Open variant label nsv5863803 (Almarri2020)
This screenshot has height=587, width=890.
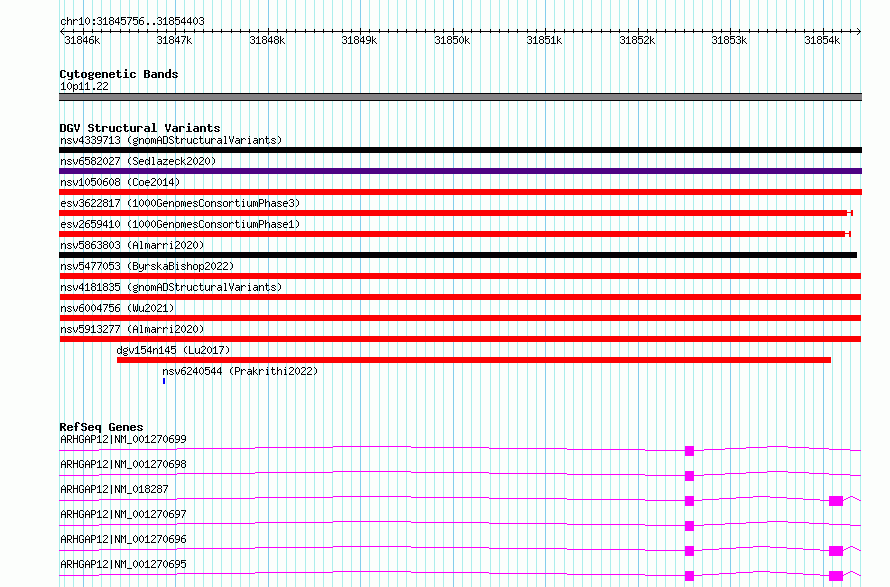coord(132,245)
